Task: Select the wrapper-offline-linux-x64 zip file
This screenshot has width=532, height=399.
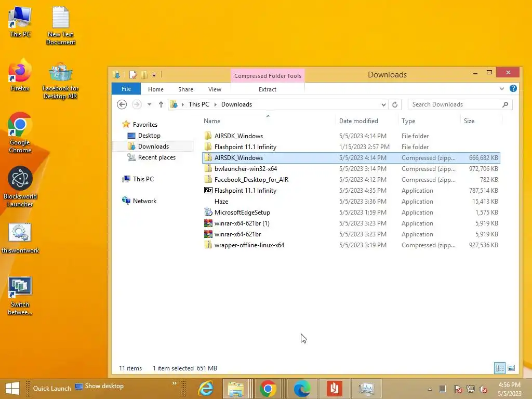Action: pyautogui.click(x=351, y=245)
